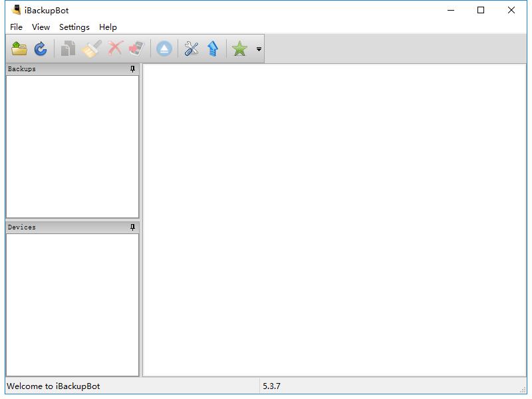Toggle the pin on Devices panel
The image size is (532, 399).
[x=132, y=227]
